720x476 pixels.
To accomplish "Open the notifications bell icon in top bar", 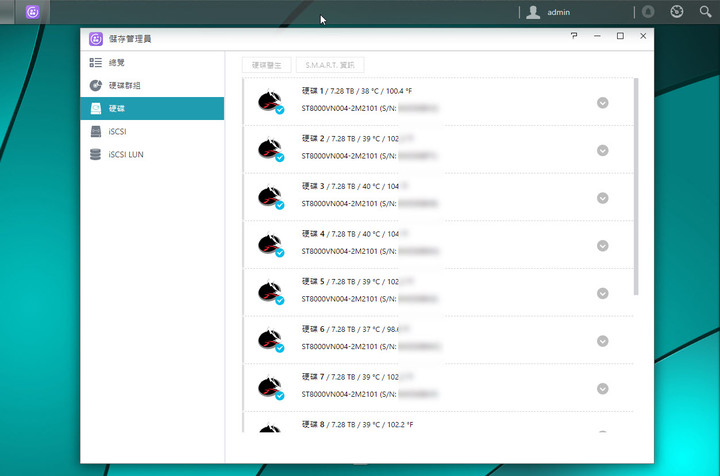I will coord(648,12).
